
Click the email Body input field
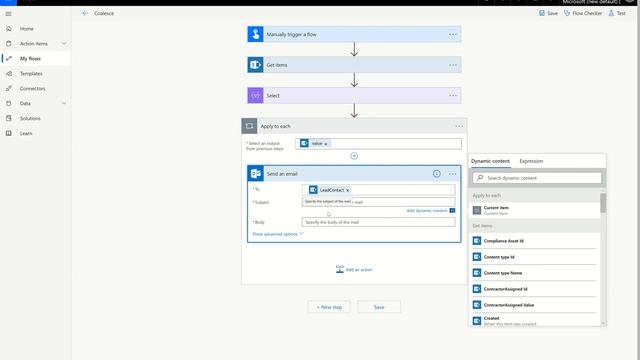[x=378, y=222]
